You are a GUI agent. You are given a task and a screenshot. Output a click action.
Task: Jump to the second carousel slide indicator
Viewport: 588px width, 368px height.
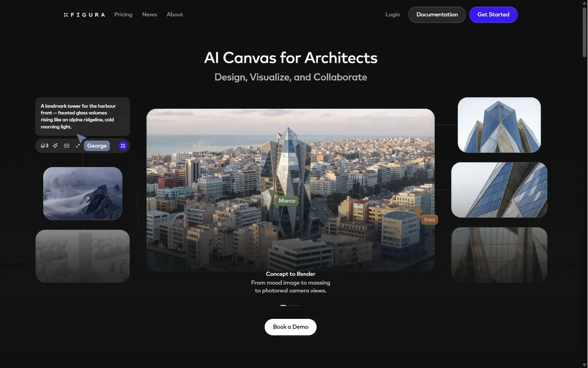pos(291,305)
